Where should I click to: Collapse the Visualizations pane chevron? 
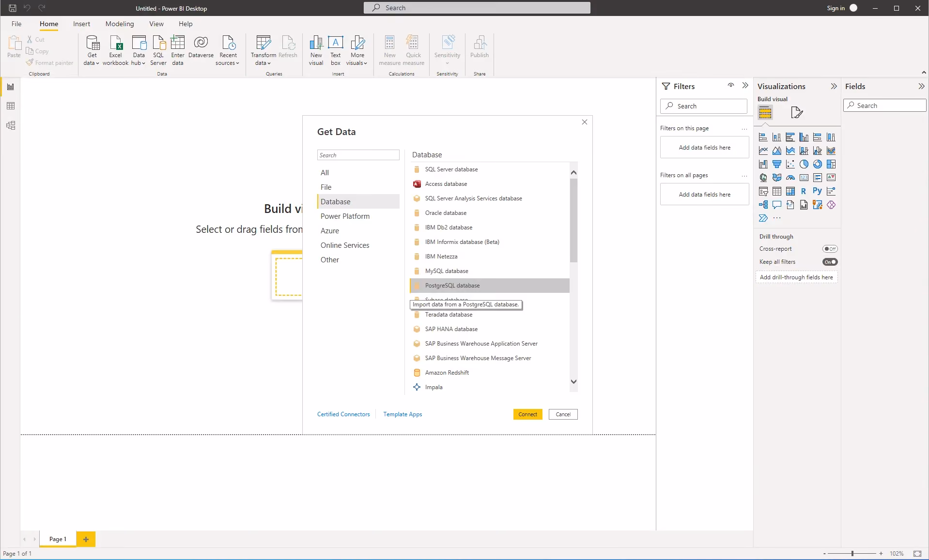[834, 86]
